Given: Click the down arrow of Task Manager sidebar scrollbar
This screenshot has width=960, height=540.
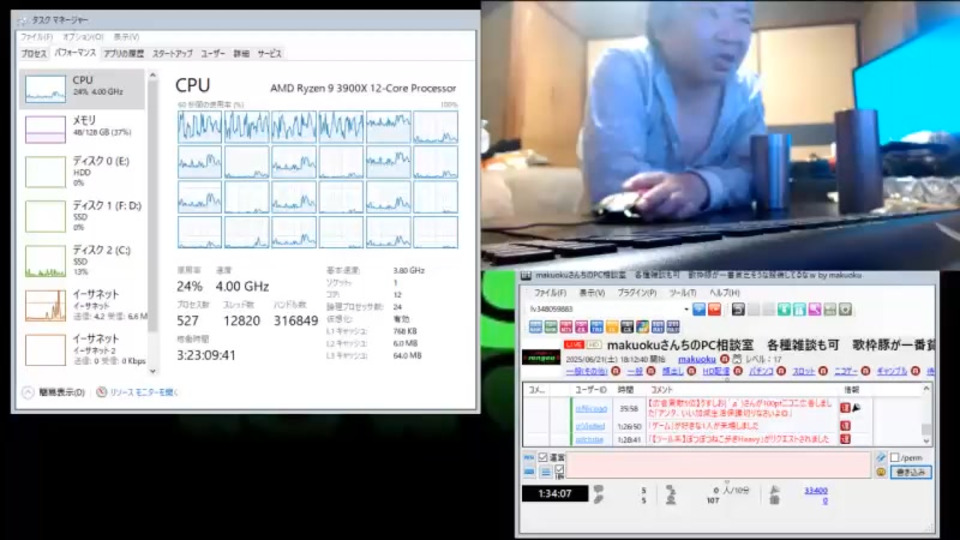Looking at the screenshot, I should (152, 371).
